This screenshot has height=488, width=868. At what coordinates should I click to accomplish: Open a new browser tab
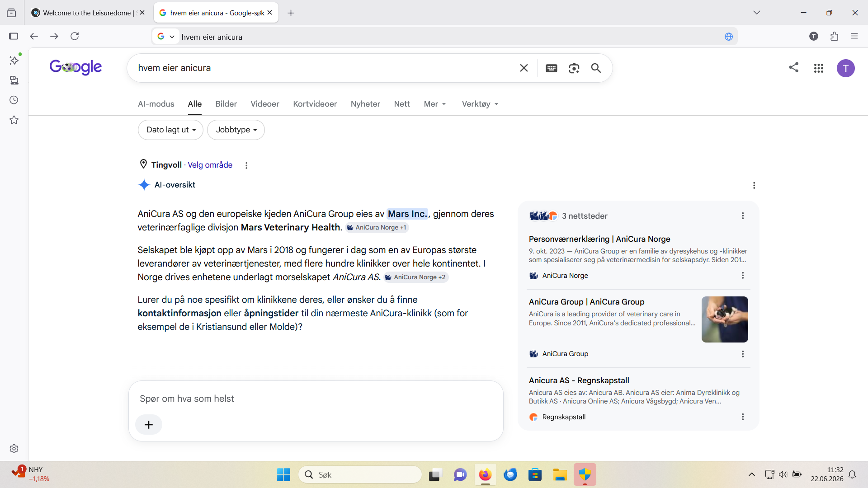pyautogui.click(x=291, y=13)
